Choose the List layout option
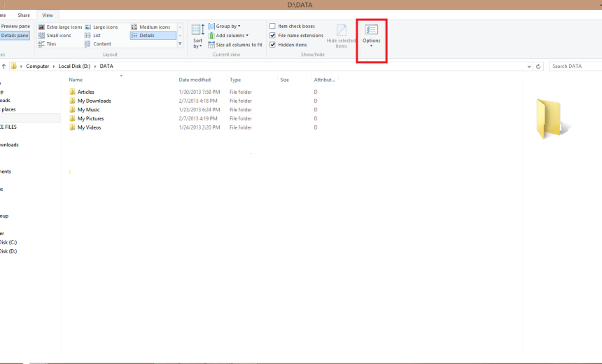Viewport: 602px width, 364px height. point(97,35)
